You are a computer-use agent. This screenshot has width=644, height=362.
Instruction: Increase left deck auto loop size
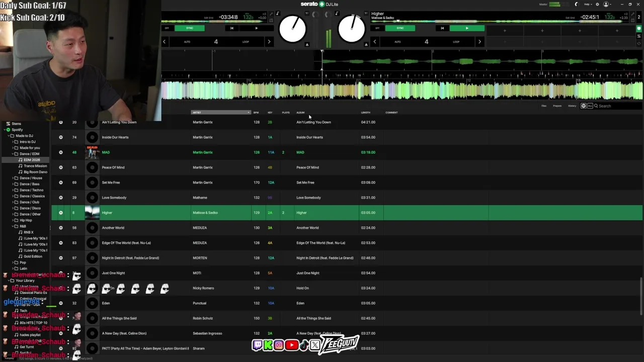point(269,42)
